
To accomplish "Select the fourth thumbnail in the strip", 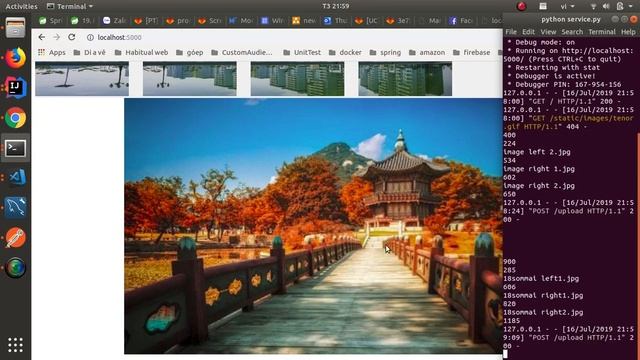I will pos(405,79).
